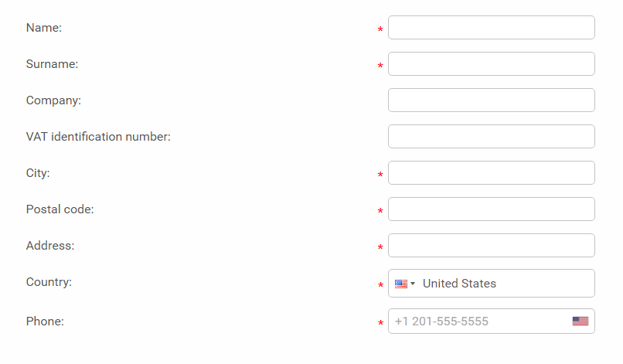Focus the Address text field

pos(491,245)
